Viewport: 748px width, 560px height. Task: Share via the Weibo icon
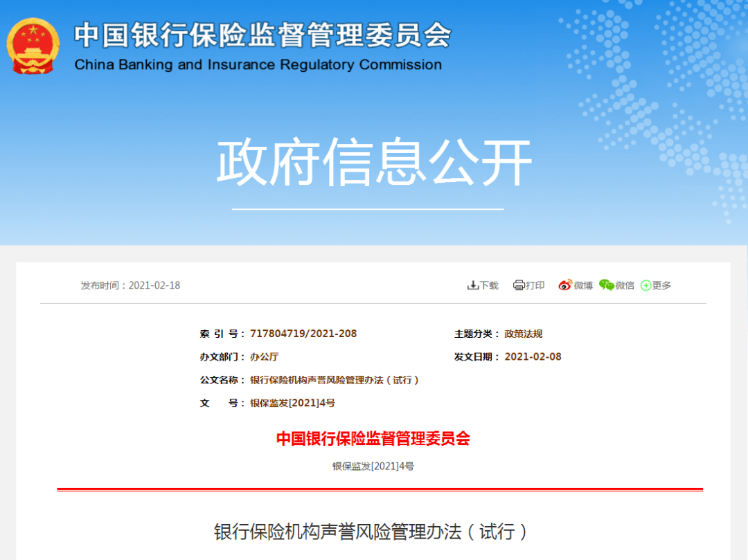pos(565,285)
